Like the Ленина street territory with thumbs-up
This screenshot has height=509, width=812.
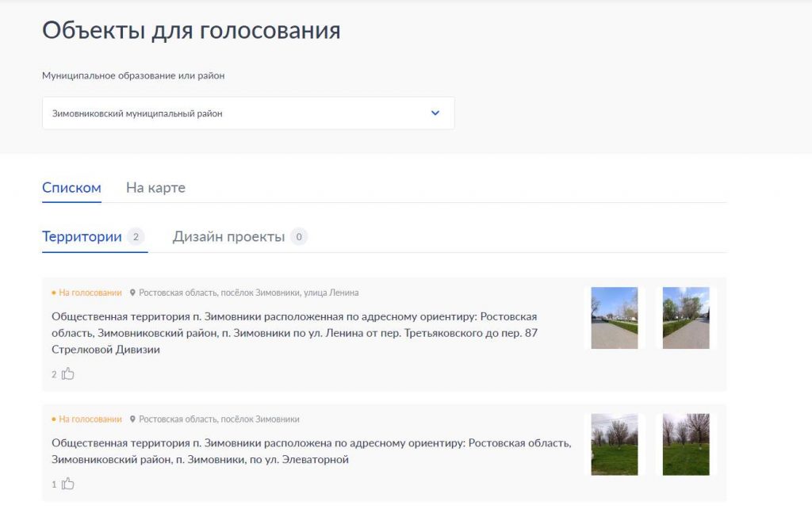pos(67,373)
